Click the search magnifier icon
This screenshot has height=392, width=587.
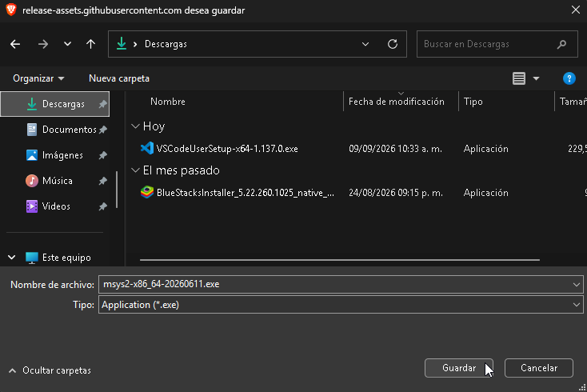point(561,44)
